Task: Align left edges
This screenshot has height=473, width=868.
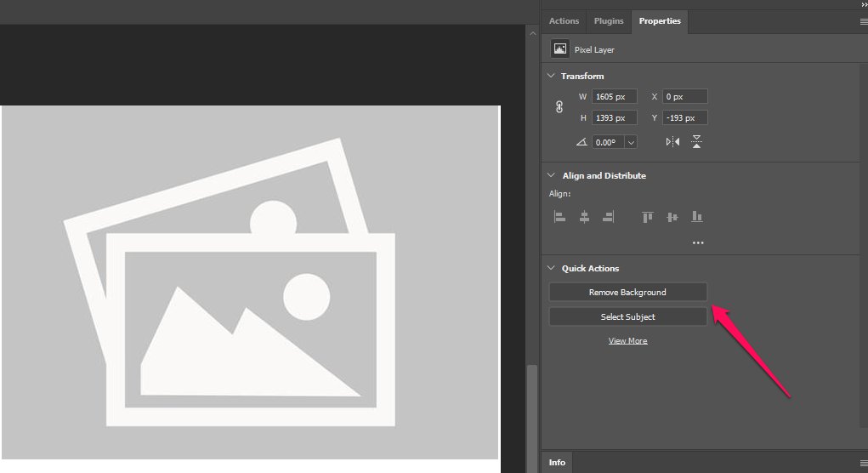Action: 559,217
